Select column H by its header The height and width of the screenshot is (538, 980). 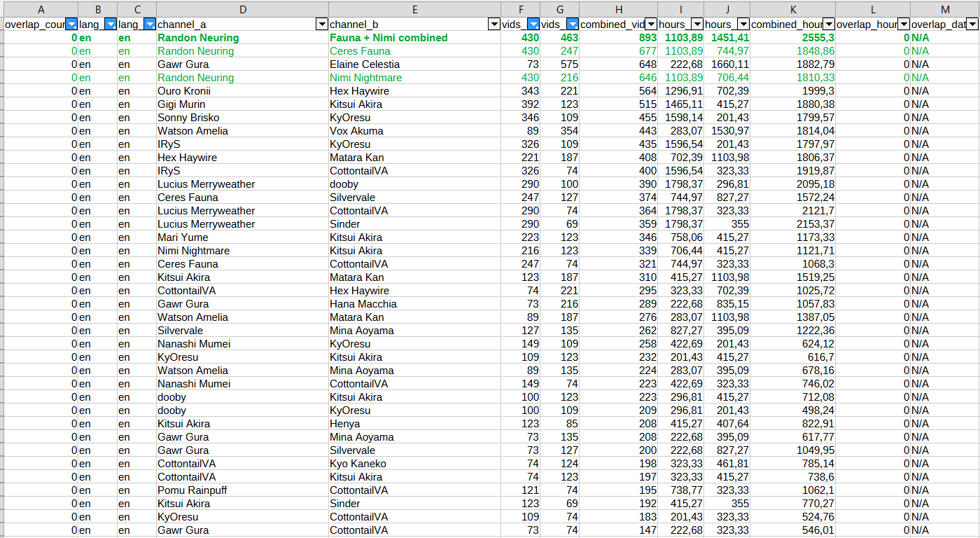619,9
